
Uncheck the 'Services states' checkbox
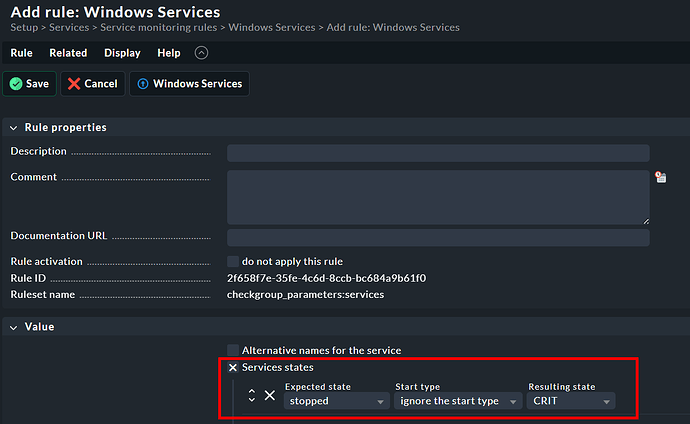[x=233, y=368]
